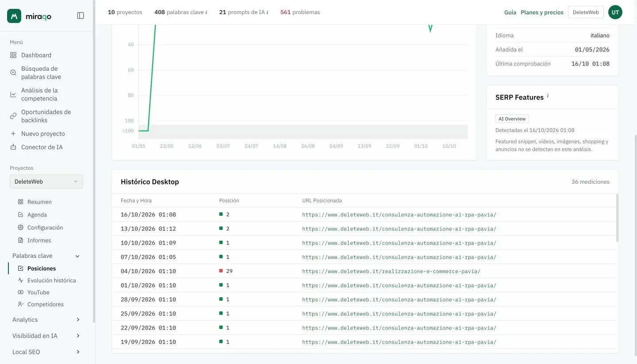Click the 13/10/2026 01:12 date cell
Viewport: 637px width, 364px height.
point(148,229)
